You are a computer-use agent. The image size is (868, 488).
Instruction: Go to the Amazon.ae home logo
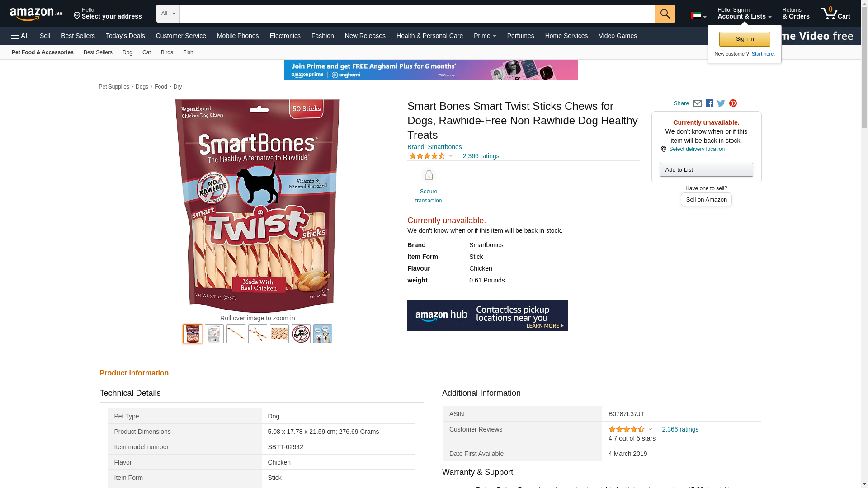[36, 14]
